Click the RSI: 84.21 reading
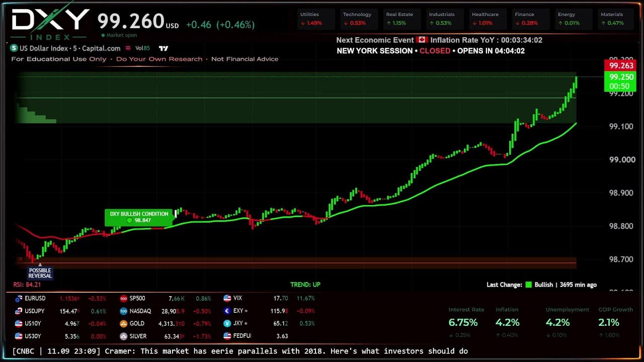The width and height of the screenshot is (644, 362). pyautogui.click(x=26, y=285)
